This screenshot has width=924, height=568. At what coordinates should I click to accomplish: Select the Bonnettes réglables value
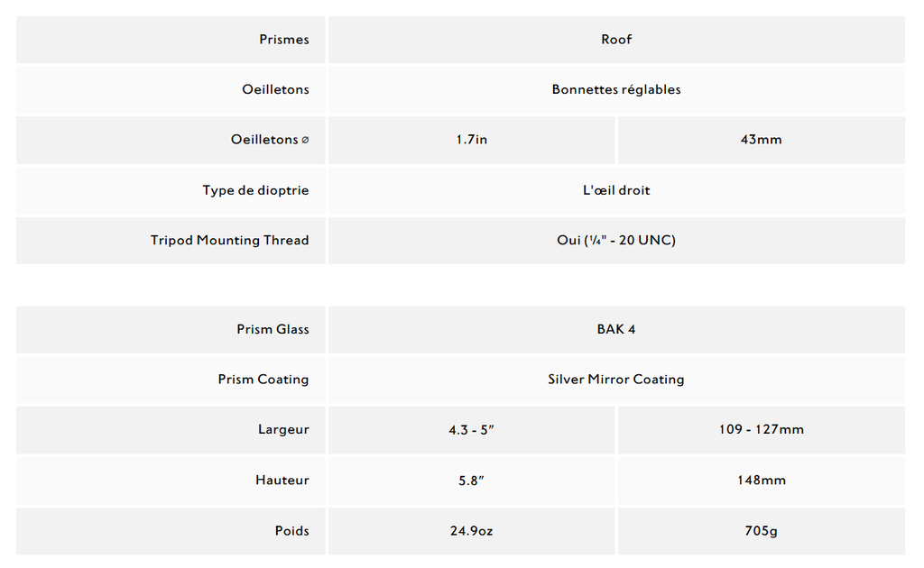point(616,89)
